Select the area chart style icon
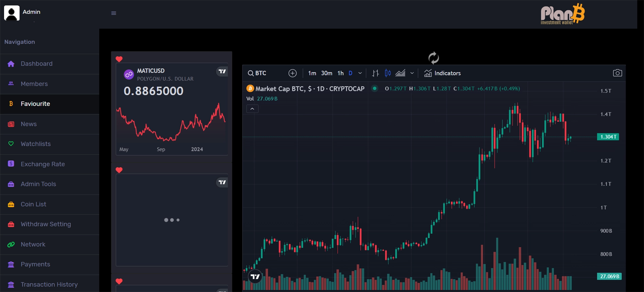 (x=400, y=73)
